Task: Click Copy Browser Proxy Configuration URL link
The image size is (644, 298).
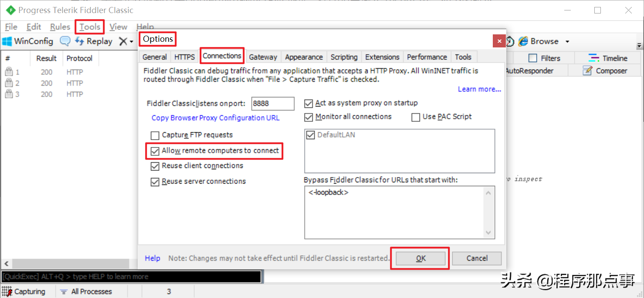Action: [216, 118]
